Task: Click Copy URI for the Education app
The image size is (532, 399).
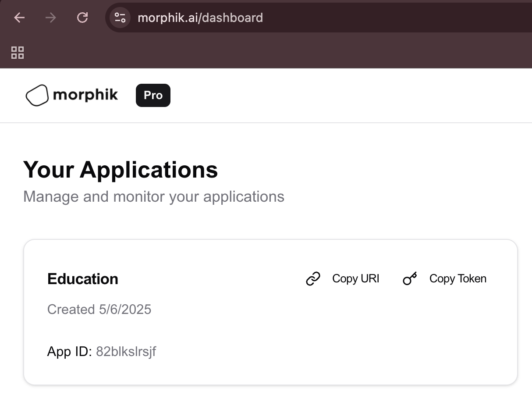Action: (x=355, y=278)
